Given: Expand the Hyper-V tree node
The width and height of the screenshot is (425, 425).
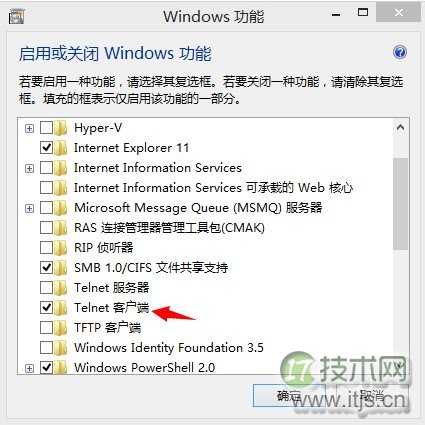Looking at the screenshot, I should click(x=29, y=128).
